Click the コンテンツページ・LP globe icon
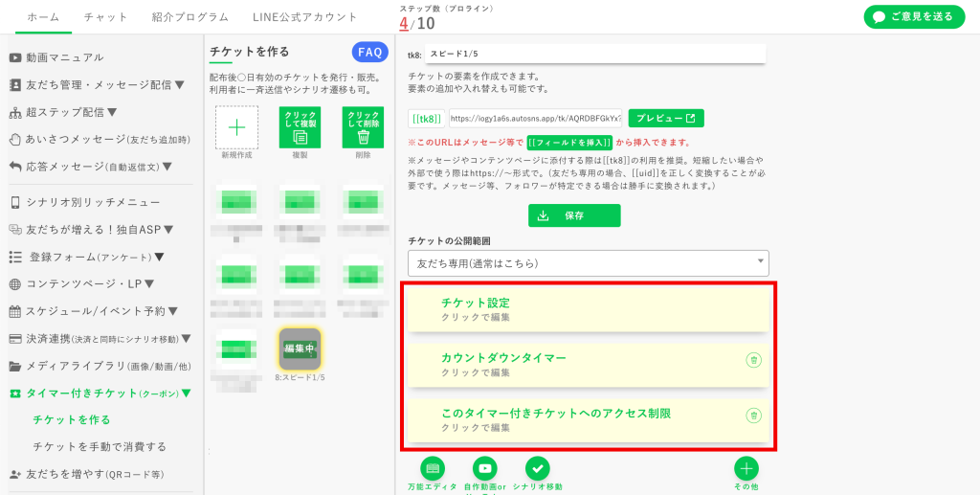The image size is (980, 495). 15,284
